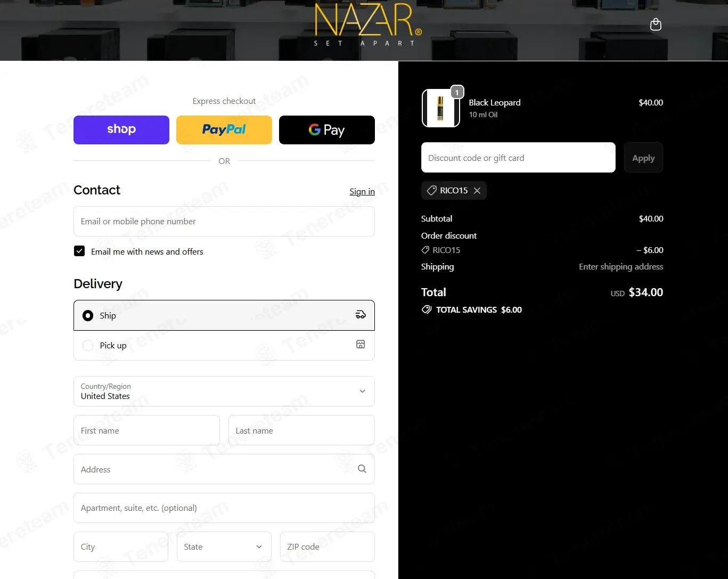Viewport: 728px width, 579px height.
Task: Click the NAZAR Set Apart logo
Action: click(368, 25)
